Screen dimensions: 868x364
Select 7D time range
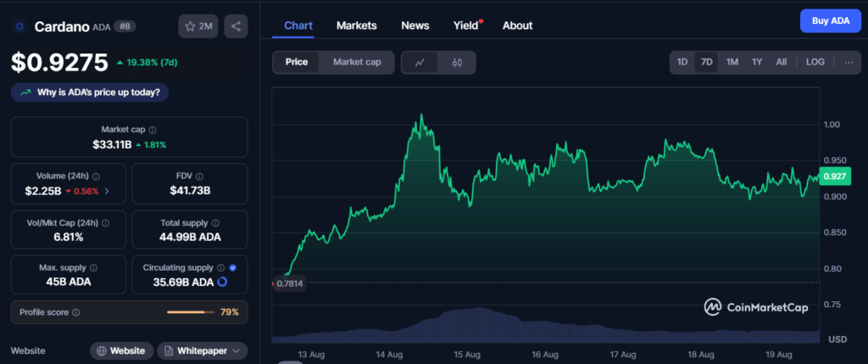point(707,62)
